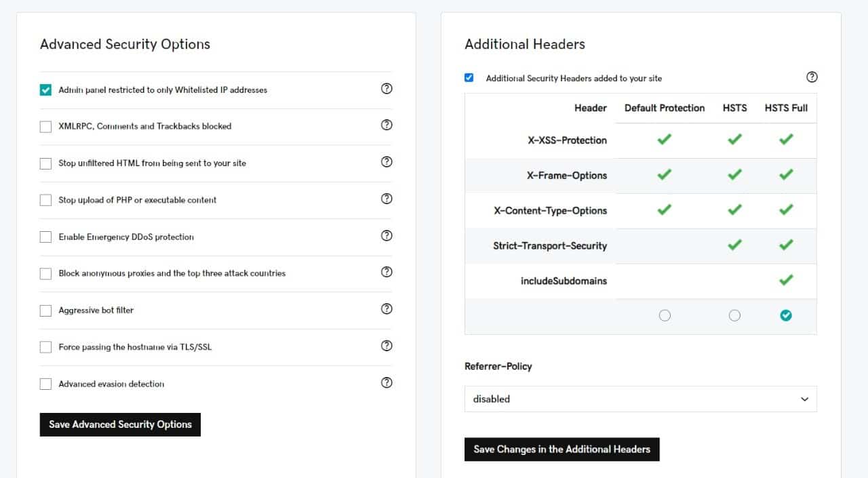Screen dimensions: 868x478
Task: Open help for Stop unfiltered HTML option
Action: [x=387, y=162]
